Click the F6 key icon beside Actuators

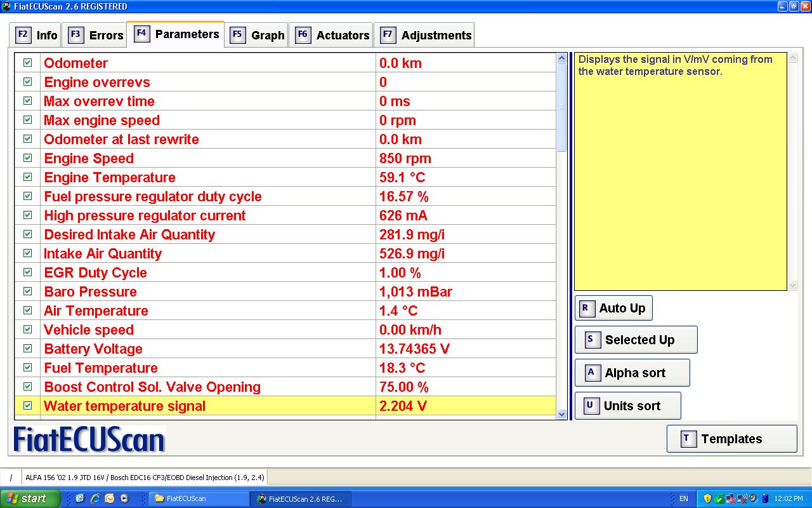(303, 34)
